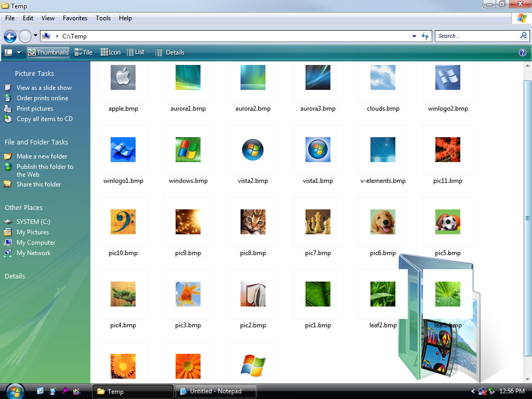Click Print pictures link
The image size is (532, 399).
35,109
